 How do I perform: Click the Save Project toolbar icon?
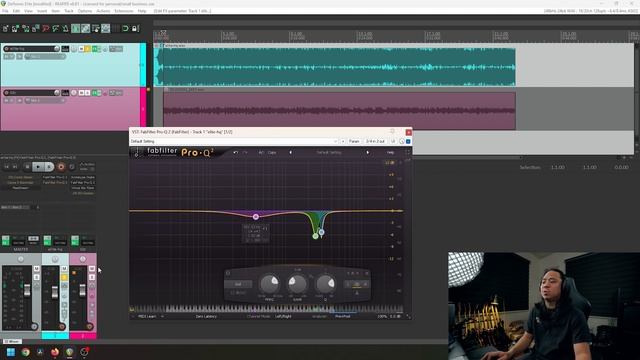26,29
